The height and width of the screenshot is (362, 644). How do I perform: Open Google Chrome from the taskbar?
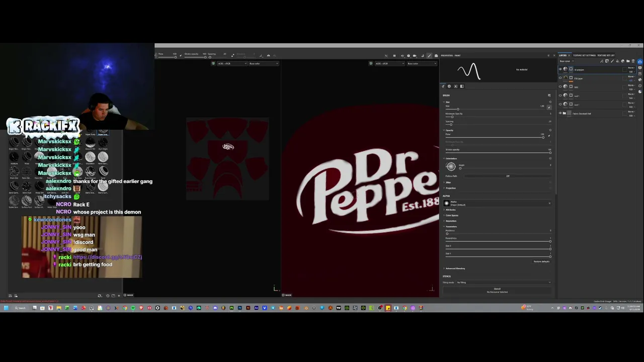(x=125, y=308)
